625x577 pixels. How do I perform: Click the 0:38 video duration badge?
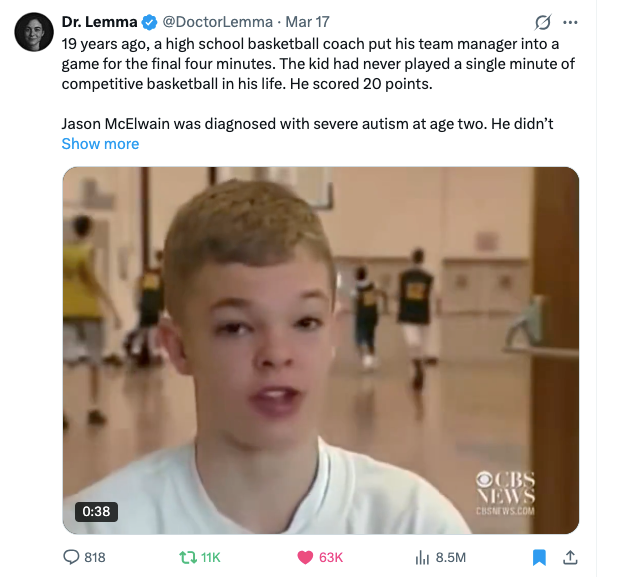pos(96,511)
